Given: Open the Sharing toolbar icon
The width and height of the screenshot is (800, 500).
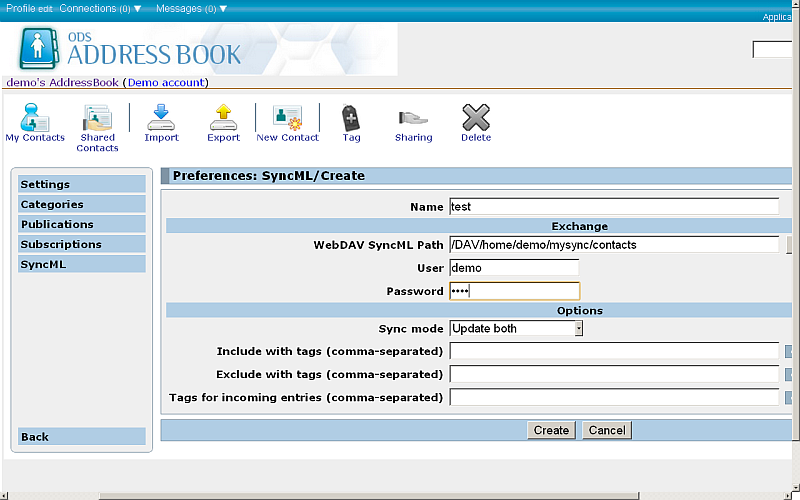Looking at the screenshot, I should (x=413, y=118).
